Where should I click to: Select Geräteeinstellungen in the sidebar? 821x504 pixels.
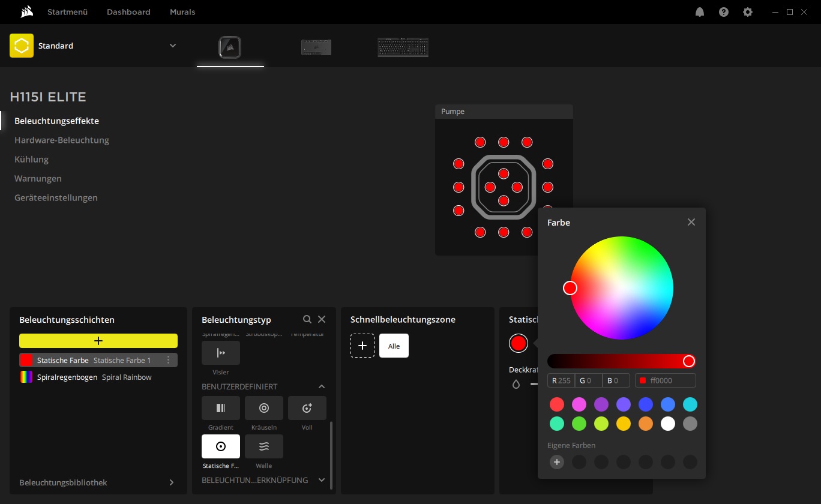coord(56,197)
